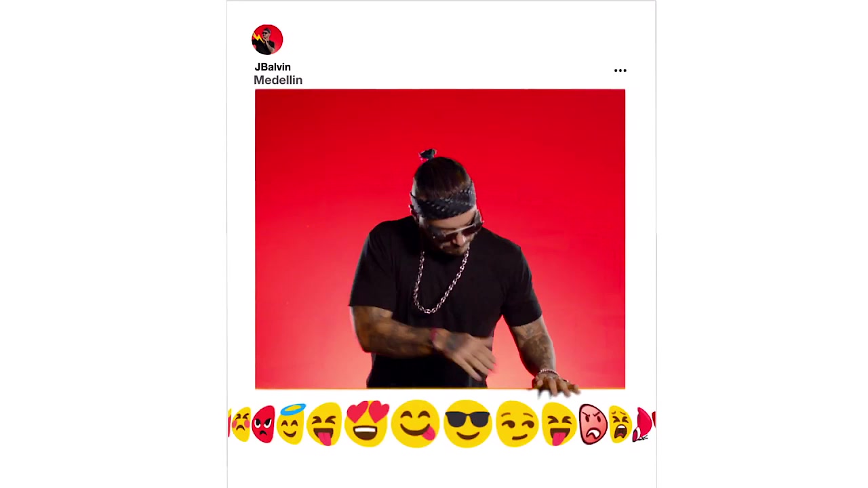This screenshot has height=488, width=868.
Task: Choose the weary crying face near right edge
Action: coord(620,424)
